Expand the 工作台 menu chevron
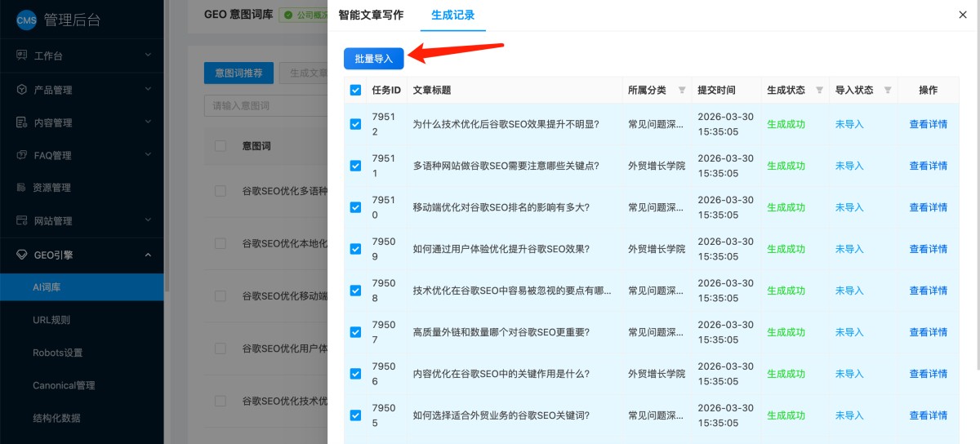The height and width of the screenshot is (444, 980). (148, 55)
